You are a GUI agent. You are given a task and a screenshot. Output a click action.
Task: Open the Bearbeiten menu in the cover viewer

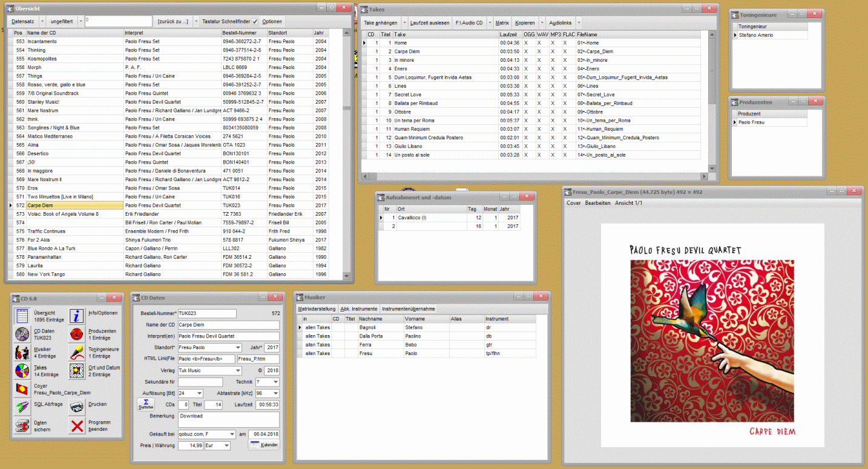click(x=597, y=203)
